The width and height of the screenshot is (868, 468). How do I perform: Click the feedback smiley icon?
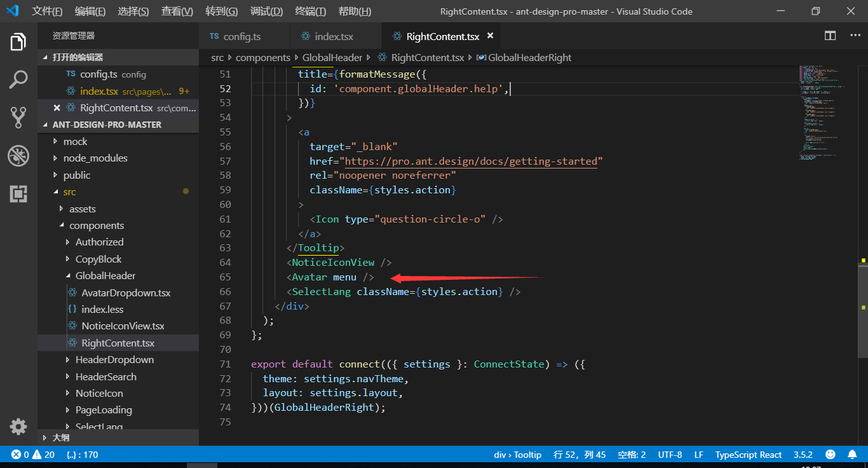[x=831, y=455]
